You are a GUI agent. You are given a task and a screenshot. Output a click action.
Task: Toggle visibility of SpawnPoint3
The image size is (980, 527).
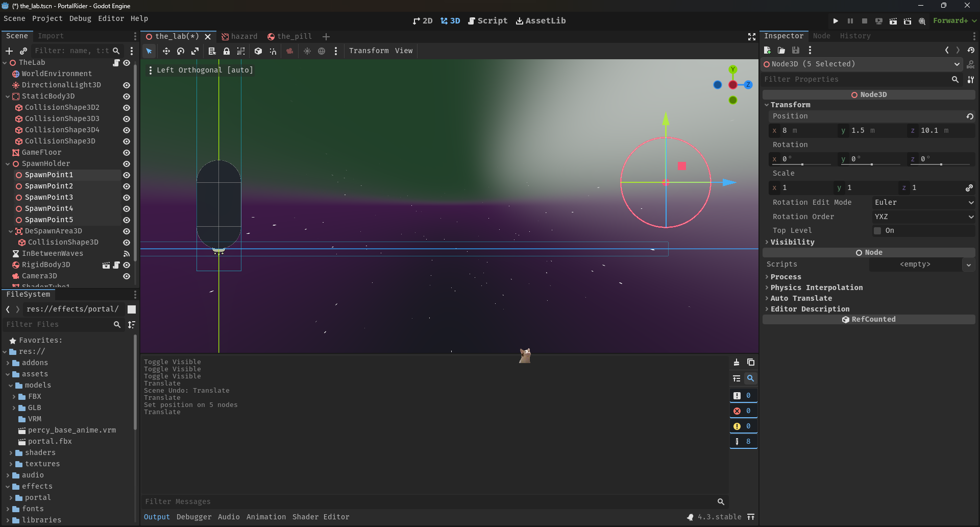click(127, 198)
